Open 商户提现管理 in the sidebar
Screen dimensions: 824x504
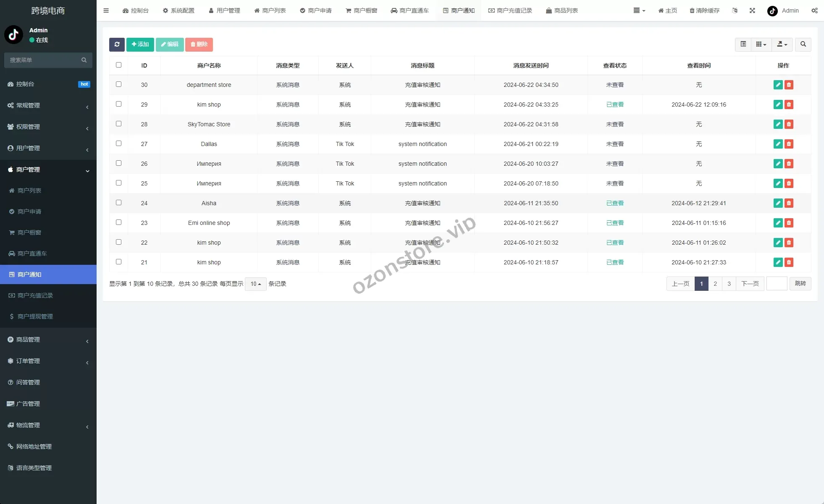[x=35, y=316]
